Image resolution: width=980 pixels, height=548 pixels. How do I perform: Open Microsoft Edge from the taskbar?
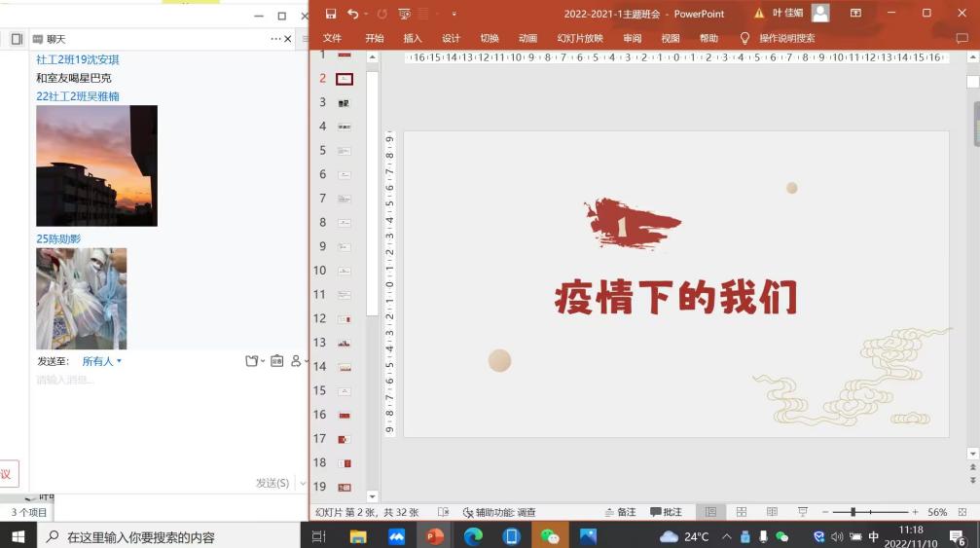tap(473, 536)
